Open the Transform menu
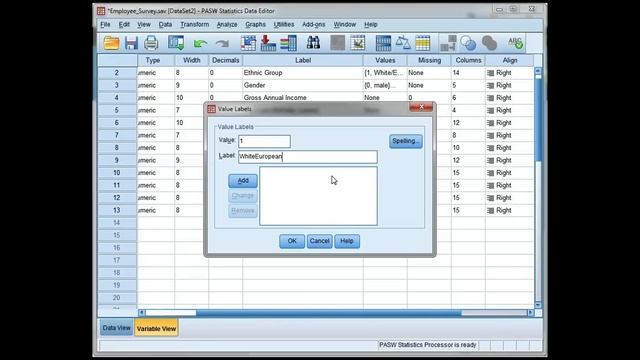The image size is (640, 360). pyautogui.click(x=195, y=24)
